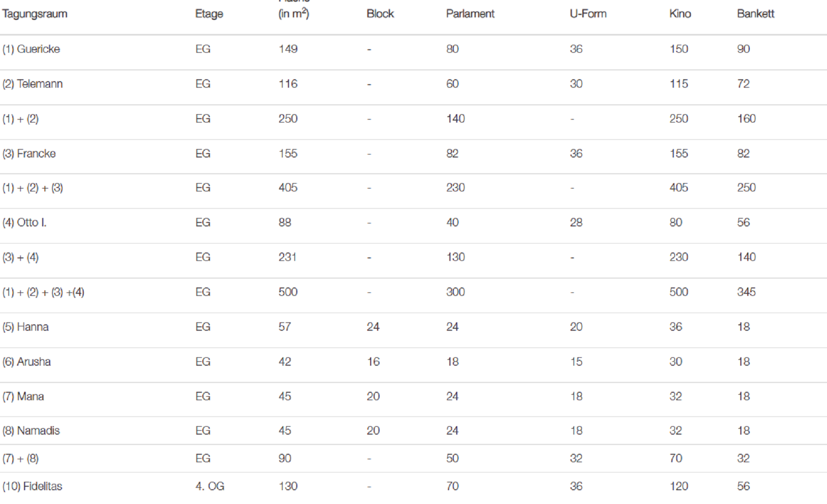Select the "(7) Mana" room name
Image resolution: width=827 pixels, height=504 pixels.
click(x=23, y=396)
